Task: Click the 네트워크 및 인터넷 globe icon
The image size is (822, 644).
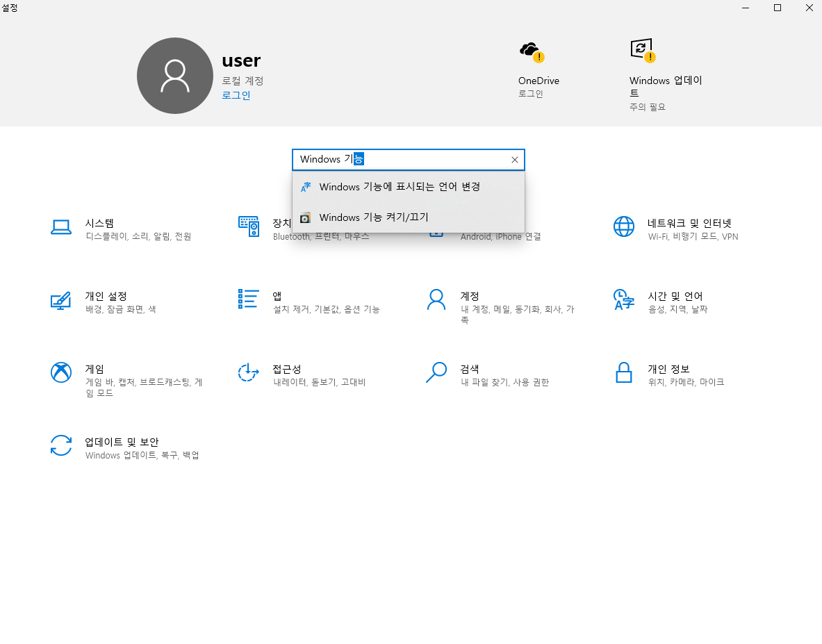Action: (x=624, y=226)
